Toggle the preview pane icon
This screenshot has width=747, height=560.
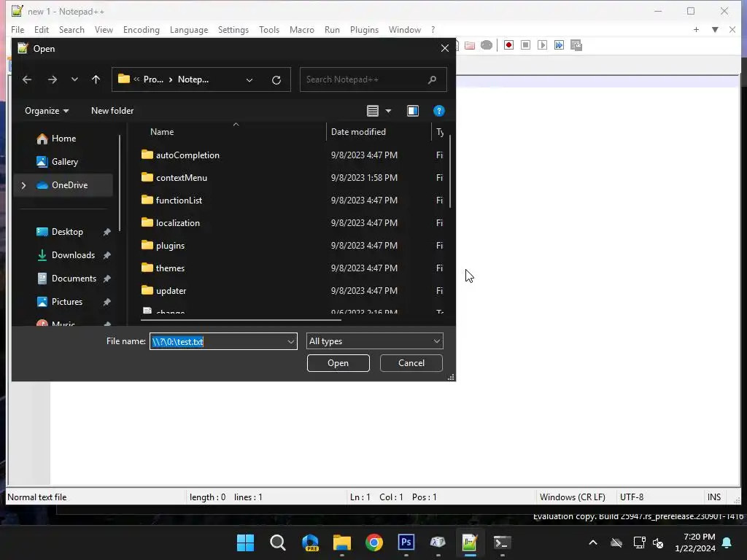(x=413, y=111)
